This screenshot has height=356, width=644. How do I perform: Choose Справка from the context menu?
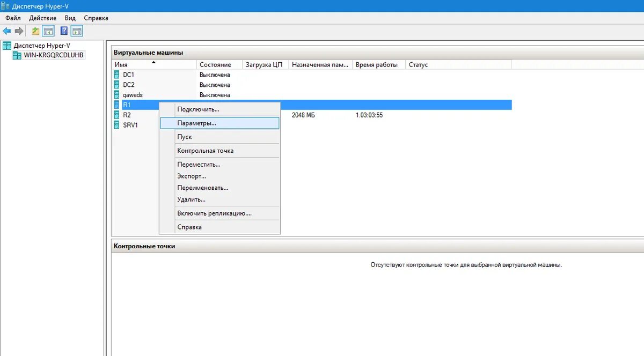point(220,227)
